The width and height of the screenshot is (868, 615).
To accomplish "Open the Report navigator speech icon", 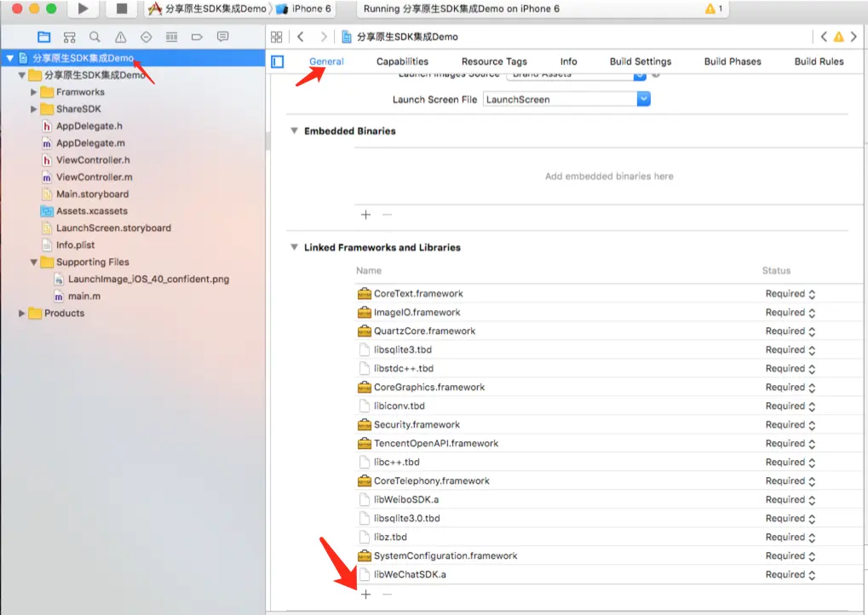I will 222,37.
